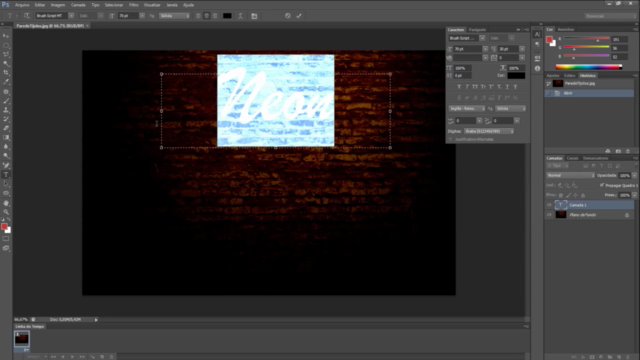This screenshot has width=640, height=360.
Task: Select the Move tool in toolbox
Action: (x=6, y=36)
